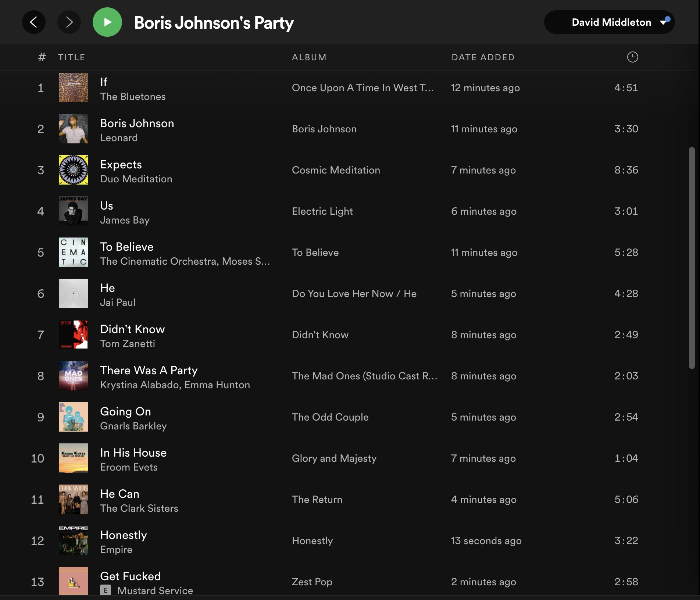Image resolution: width=700 pixels, height=600 pixels.
Task: Open artist Leonard
Action: click(119, 138)
